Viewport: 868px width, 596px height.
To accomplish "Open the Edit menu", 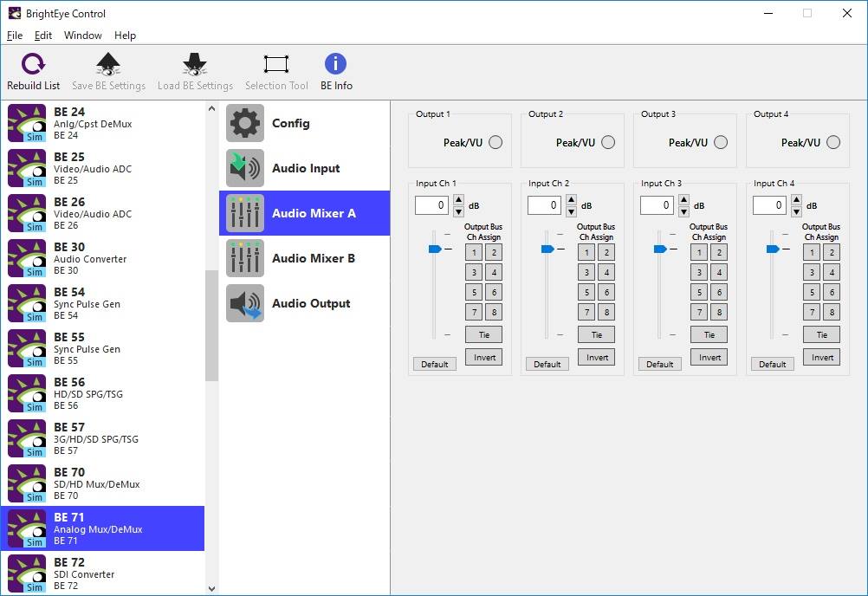I will [43, 36].
